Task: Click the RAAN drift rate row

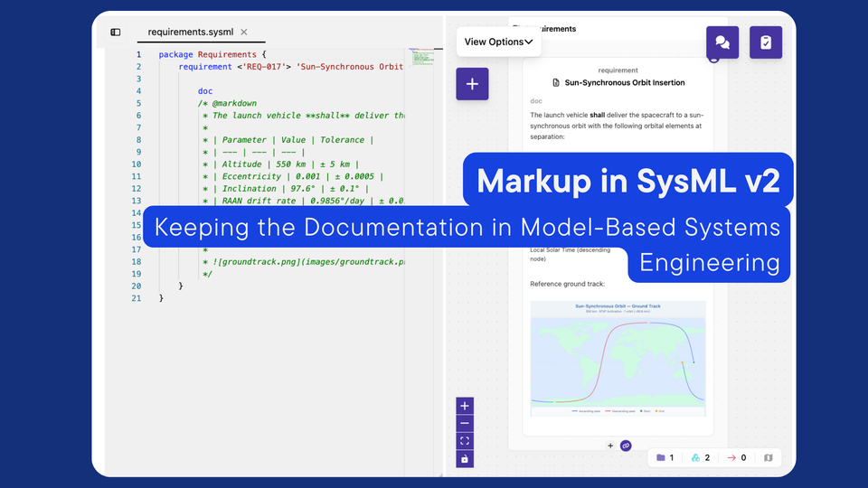Action: (303, 201)
